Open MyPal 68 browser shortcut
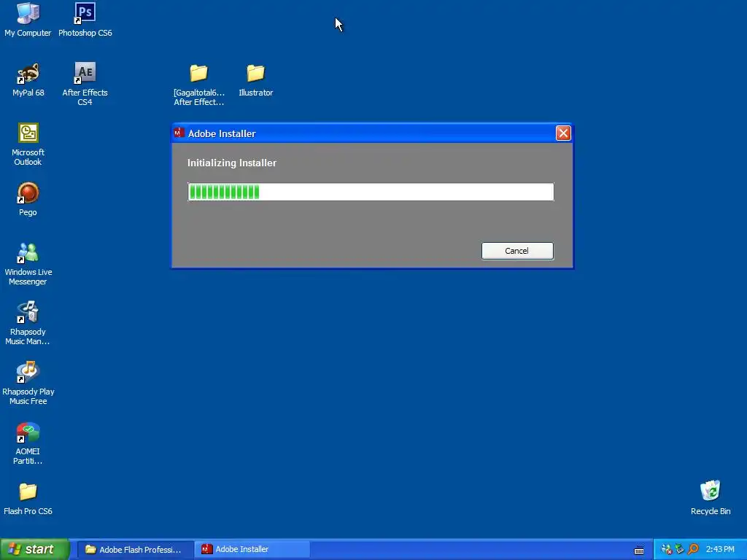The height and width of the screenshot is (560, 747). (x=28, y=80)
